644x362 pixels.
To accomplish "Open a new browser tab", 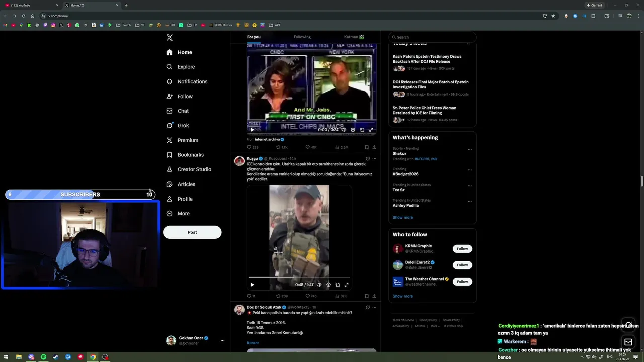I will 126,5.
